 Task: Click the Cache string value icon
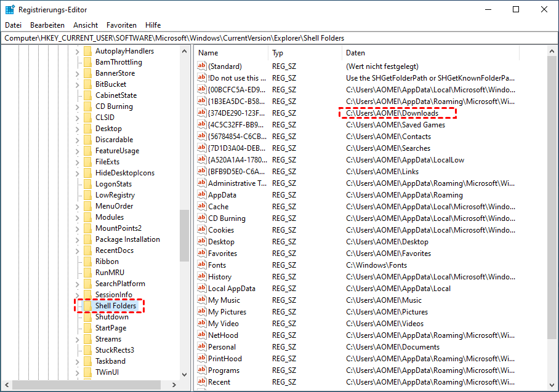(202, 206)
